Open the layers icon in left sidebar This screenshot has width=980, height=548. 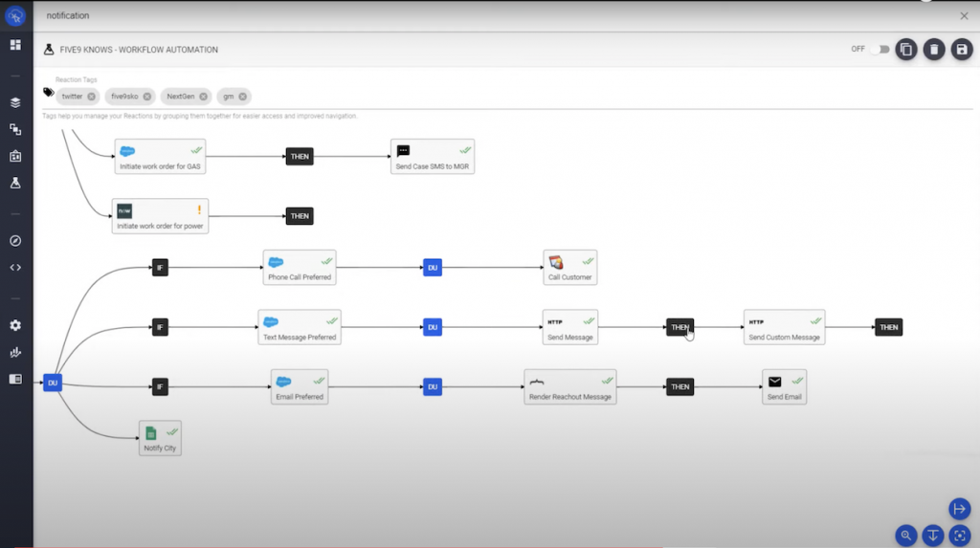15,102
